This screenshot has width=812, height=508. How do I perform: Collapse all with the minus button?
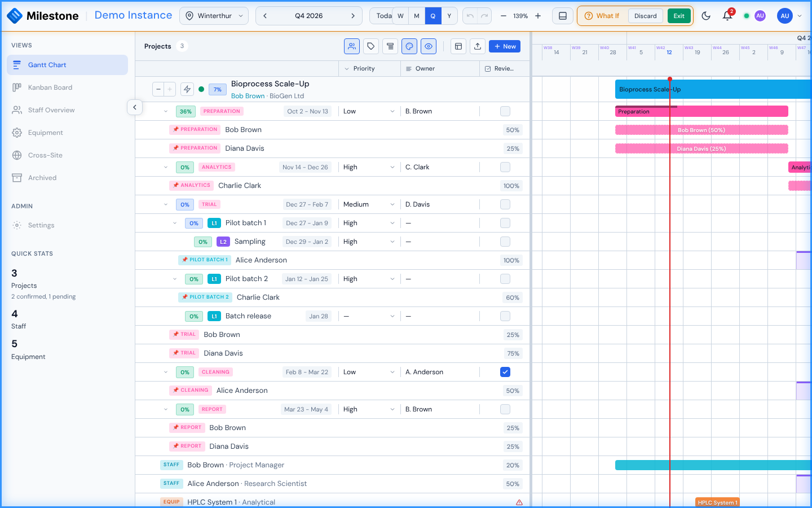pyautogui.click(x=158, y=89)
